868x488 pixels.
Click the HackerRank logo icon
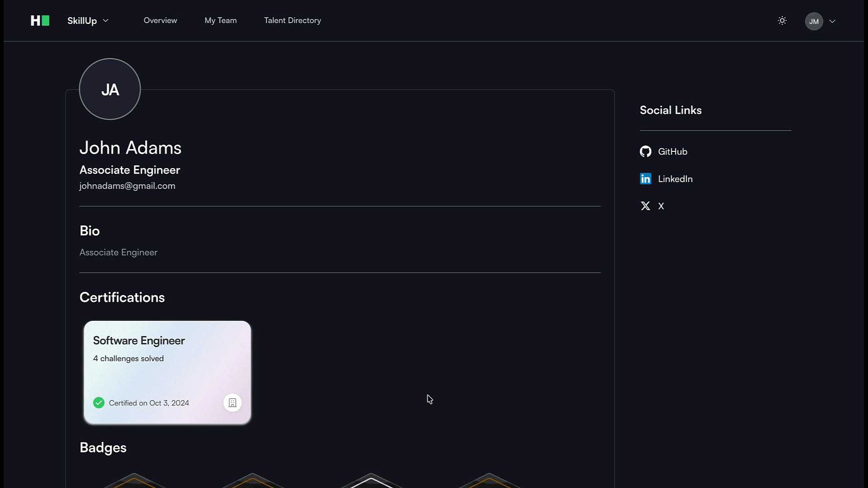pos(40,21)
